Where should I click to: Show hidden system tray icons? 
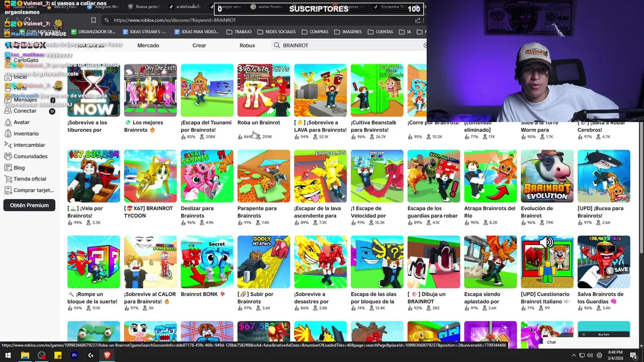574,355
